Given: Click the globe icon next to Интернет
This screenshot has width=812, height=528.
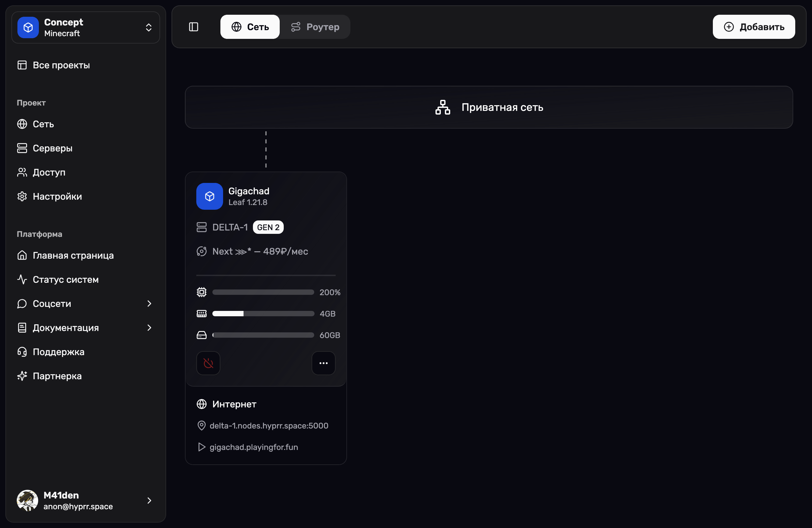Looking at the screenshot, I should (202, 404).
